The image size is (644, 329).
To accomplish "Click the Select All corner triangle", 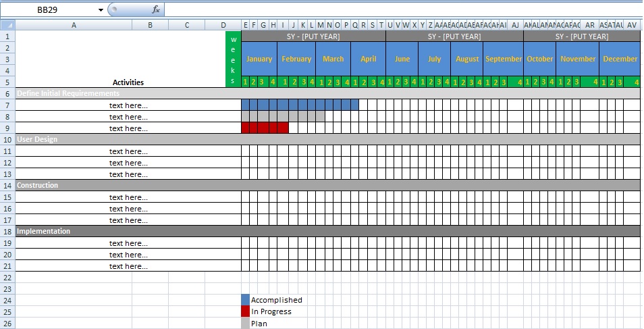I will click(7, 25).
